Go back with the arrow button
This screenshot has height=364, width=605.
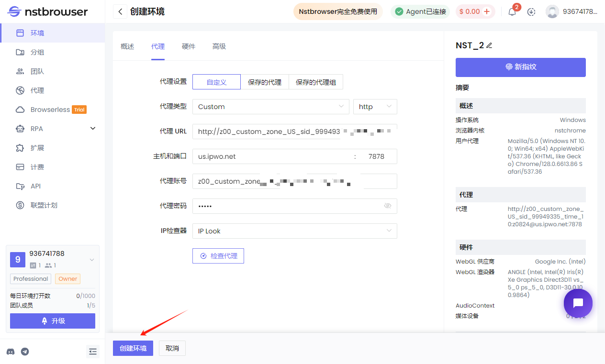120,11
